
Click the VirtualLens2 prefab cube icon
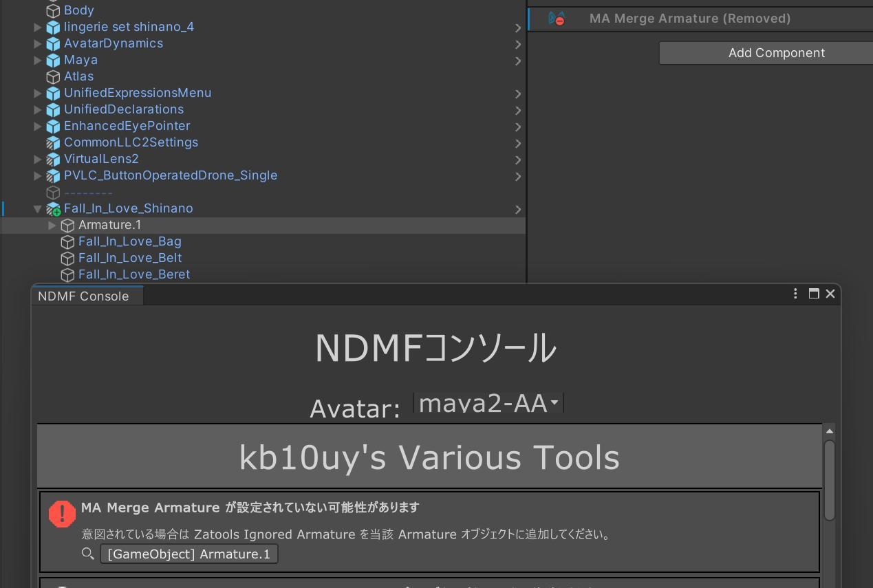click(53, 159)
